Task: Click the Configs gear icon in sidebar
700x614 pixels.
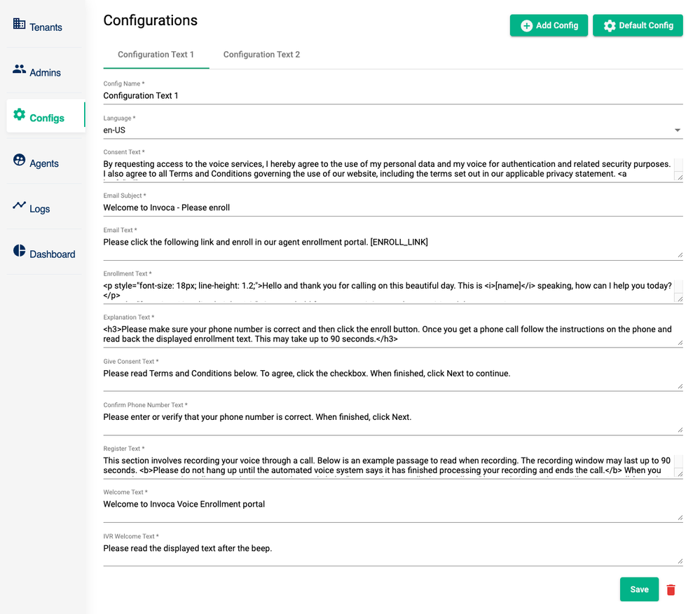Action: (19, 114)
